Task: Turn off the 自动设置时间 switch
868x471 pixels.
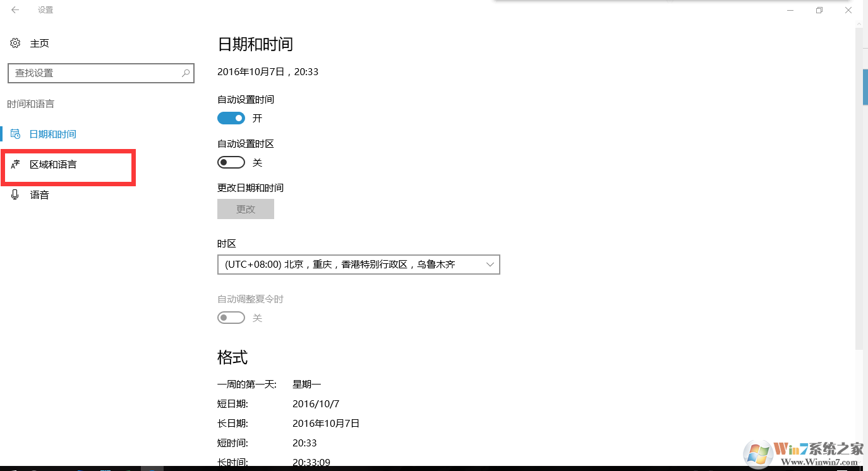Action: (231, 118)
